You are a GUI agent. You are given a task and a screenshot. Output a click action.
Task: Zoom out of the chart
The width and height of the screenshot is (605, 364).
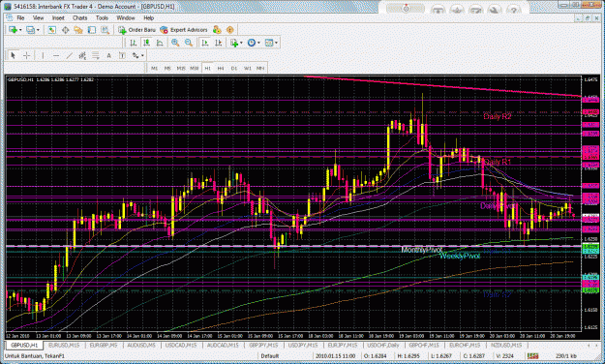click(189, 43)
